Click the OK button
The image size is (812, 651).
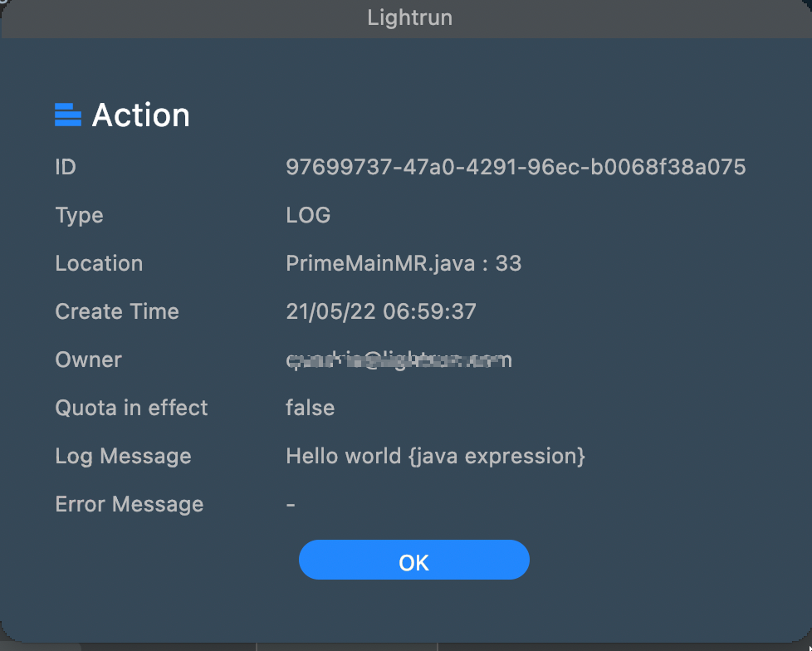click(x=413, y=560)
